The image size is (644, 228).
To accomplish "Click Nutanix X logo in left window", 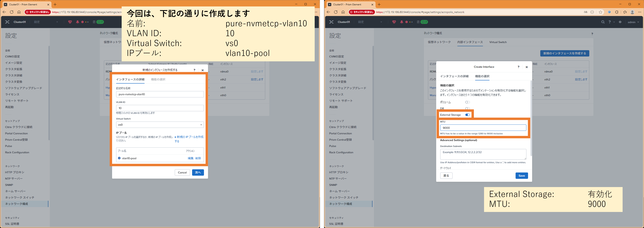I will (7, 22).
